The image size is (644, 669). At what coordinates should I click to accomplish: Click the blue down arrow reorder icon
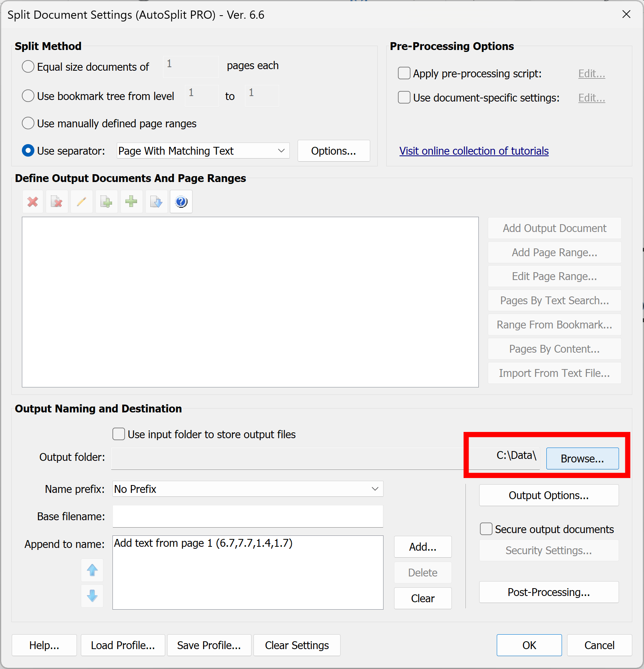click(x=92, y=596)
